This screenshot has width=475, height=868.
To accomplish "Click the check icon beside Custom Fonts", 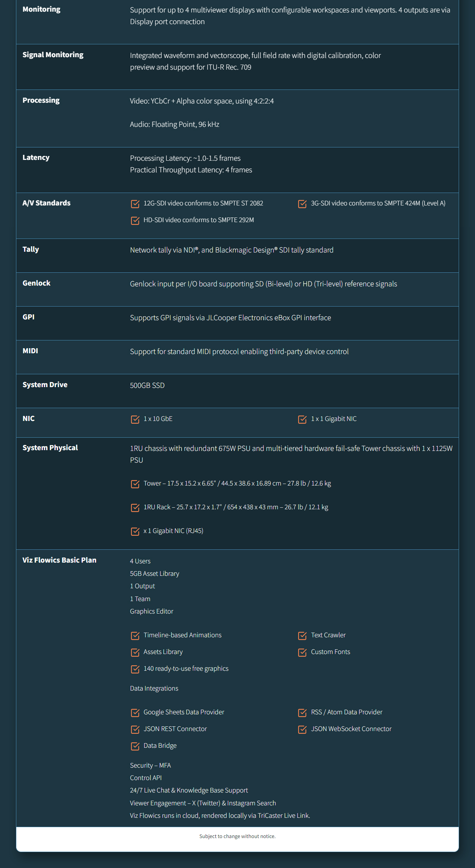I will pos(302,652).
